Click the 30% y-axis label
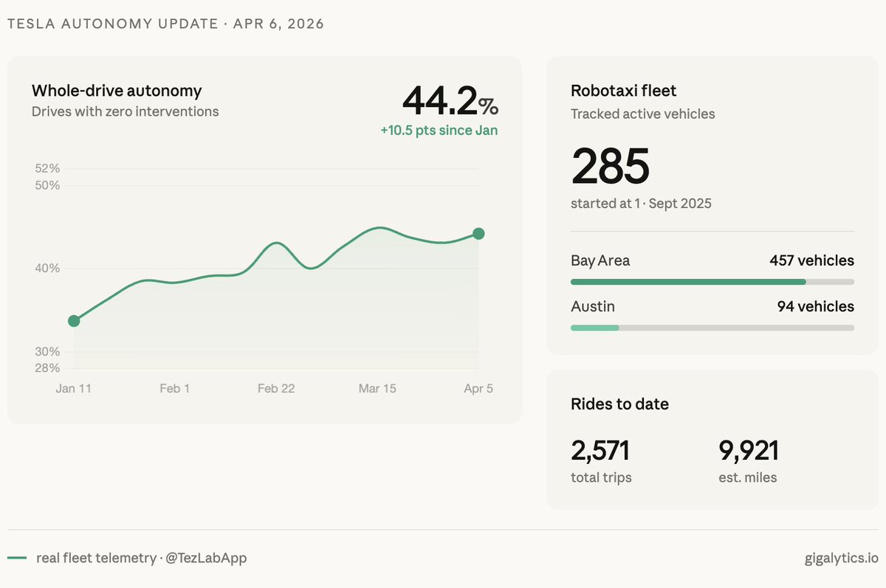The width and height of the screenshot is (886, 588). (x=47, y=351)
